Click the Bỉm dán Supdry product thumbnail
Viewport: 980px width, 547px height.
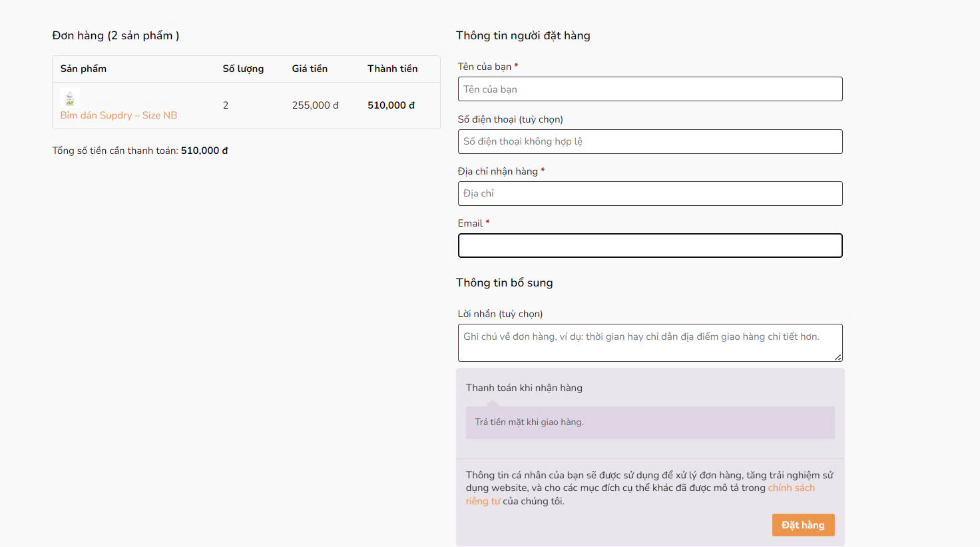click(70, 99)
